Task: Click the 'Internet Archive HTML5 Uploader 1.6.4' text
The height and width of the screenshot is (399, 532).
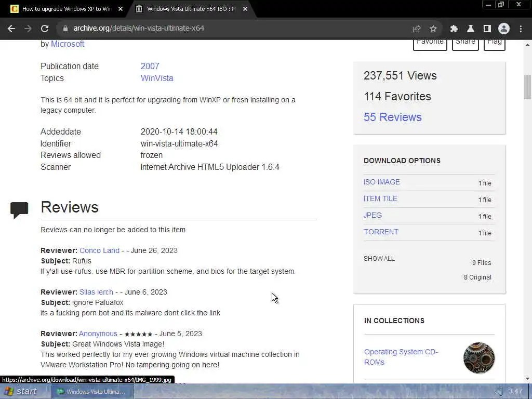Action: (210, 167)
